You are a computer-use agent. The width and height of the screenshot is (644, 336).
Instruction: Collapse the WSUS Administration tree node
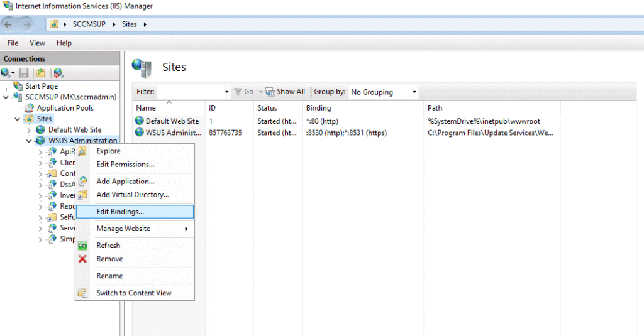[x=29, y=141]
